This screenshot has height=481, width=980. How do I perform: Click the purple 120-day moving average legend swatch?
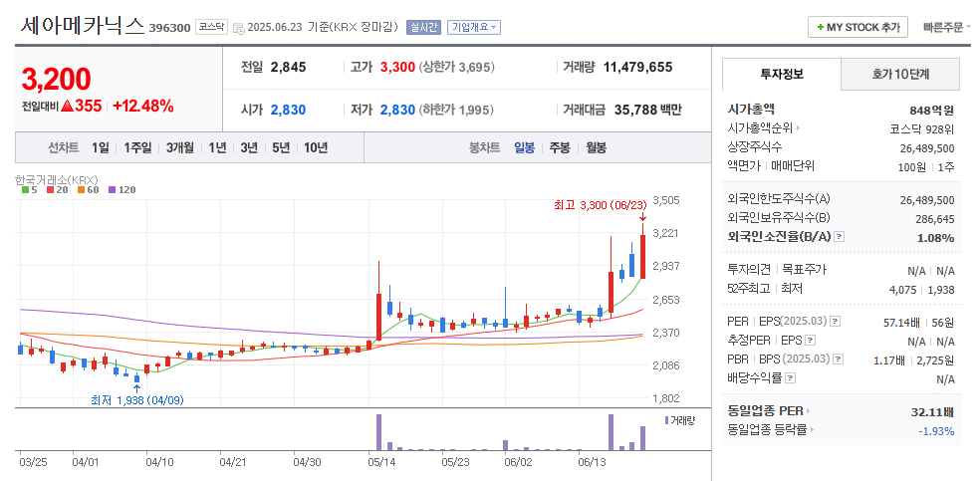pos(112,190)
